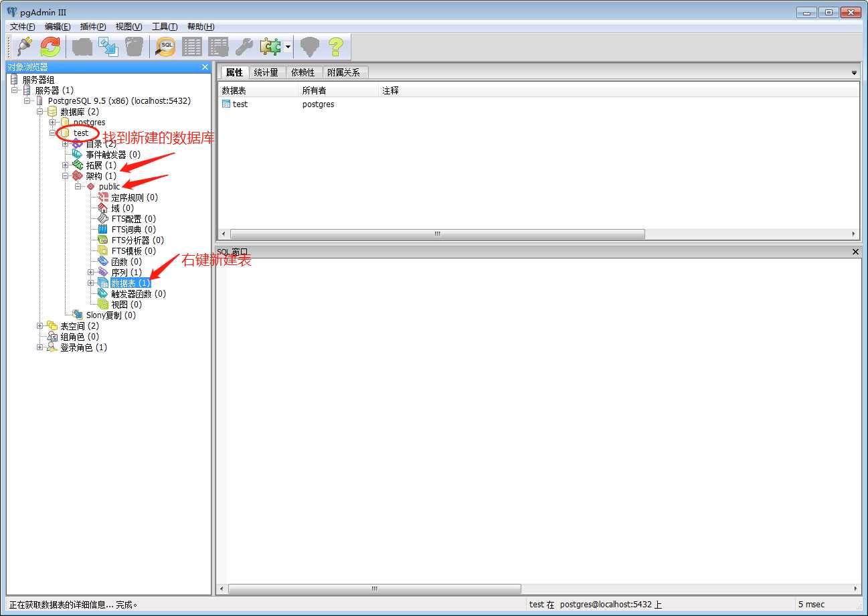Viewport: 868px width, 616px height.
Task: Click the 5 msec status bar entry
Action: click(x=811, y=604)
